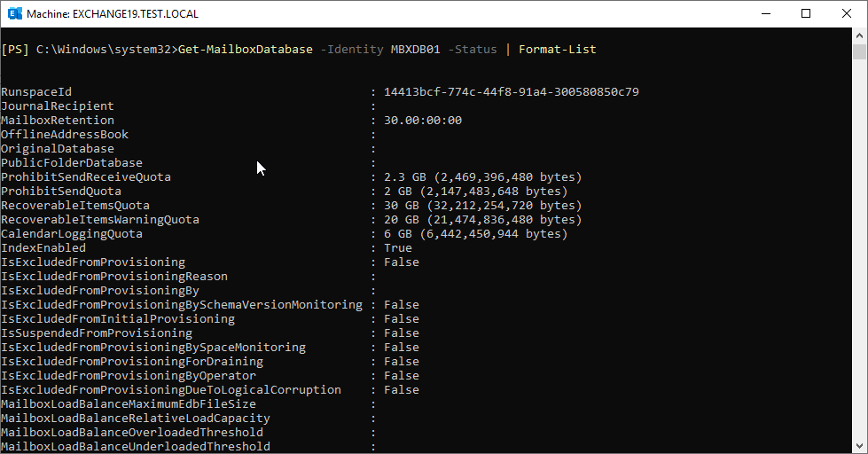Click the ProhibitSendQuota 2 GB value
Viewport: 868px width, 454px height.
point(476,191)
